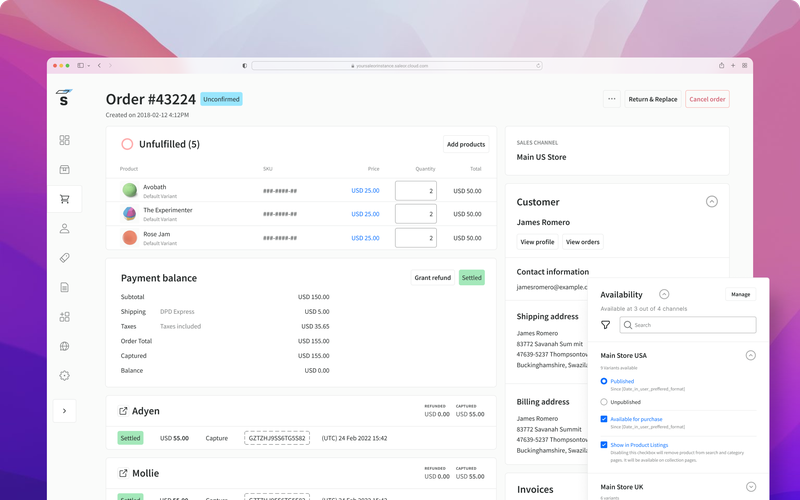
Task: Collapse the Customer section
Action: pos(712,202)
